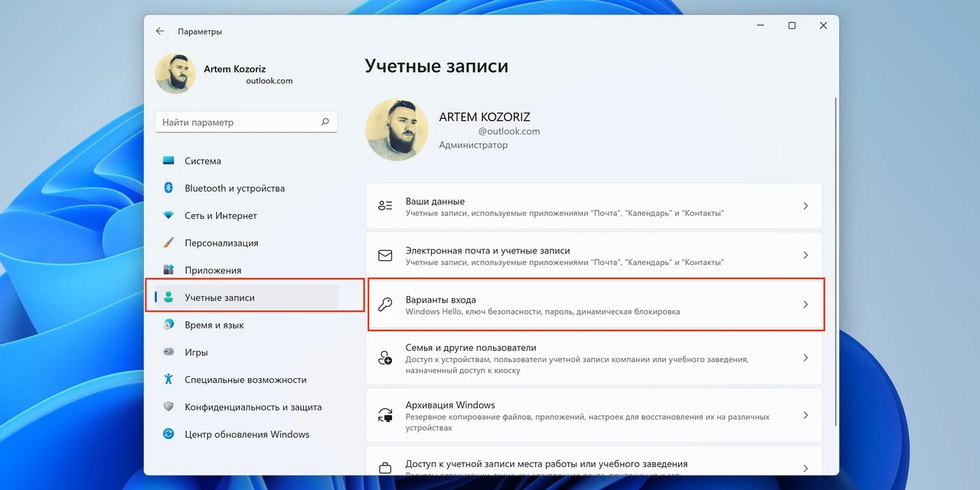This screenshot has height=490, width=980.
Task: Open the Ваши данные card
Action: tap(594, 206)
